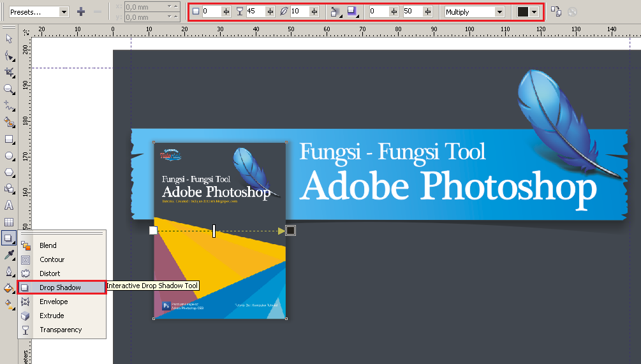Select the Text tool
The image size is (641, 364).
pos(9,205)
